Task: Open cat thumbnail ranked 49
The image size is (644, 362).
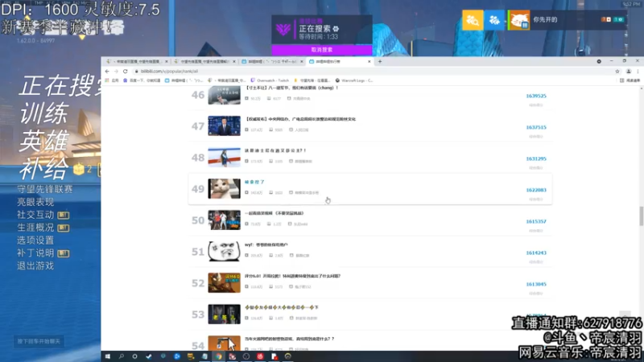Action: click(224, 189)
